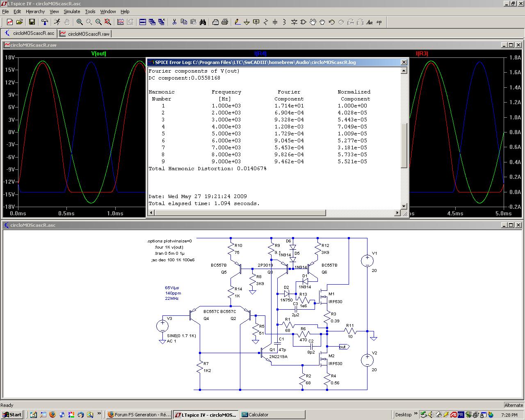Open the Windows Start button
Viewport: 525px width, 420px height.
tap(12, 415)
